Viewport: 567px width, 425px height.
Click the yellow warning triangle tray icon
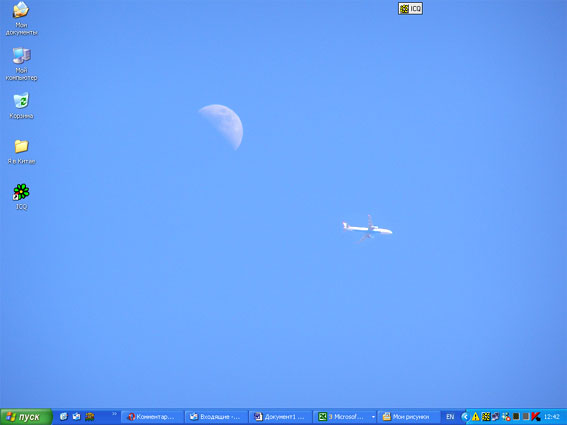pyautogui.click(x=476, y=417)
